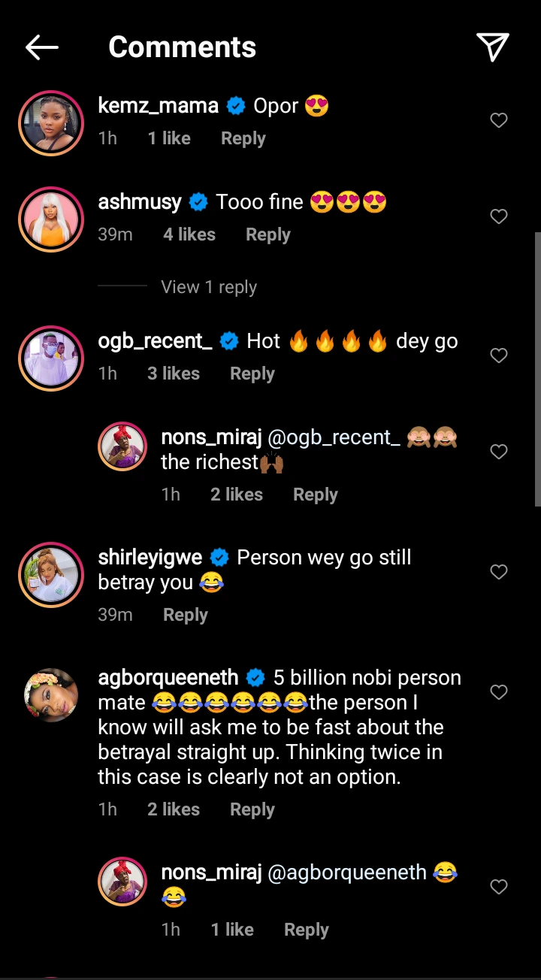Image resolution: width=541 pixels, height=980 pixels.
Task: Open shirleyigwe's profile via the username
Action: [150, 558]
